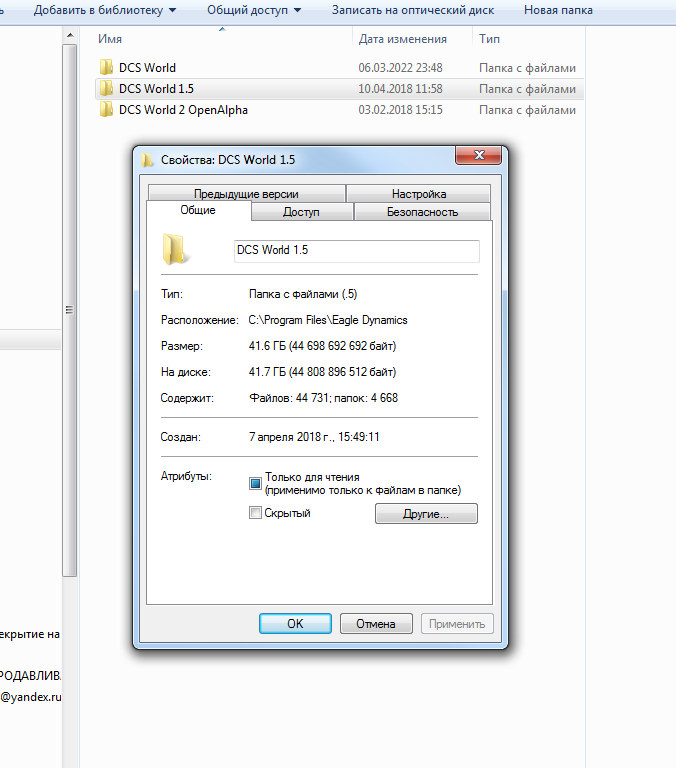Click the 'Другие...' attributes button
The height and width of the screenshot is (768, 676).
[426, 514]
